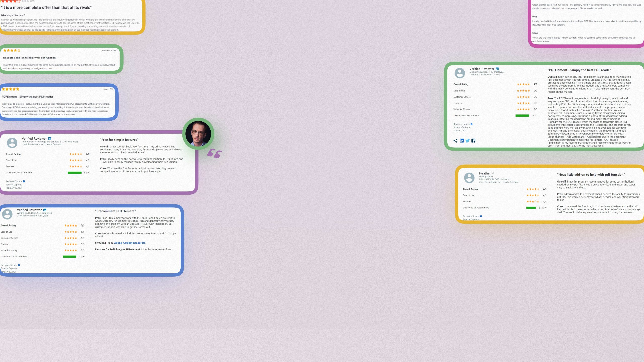
Task: Click the "December 2020" date
Action: click(108, 51)
